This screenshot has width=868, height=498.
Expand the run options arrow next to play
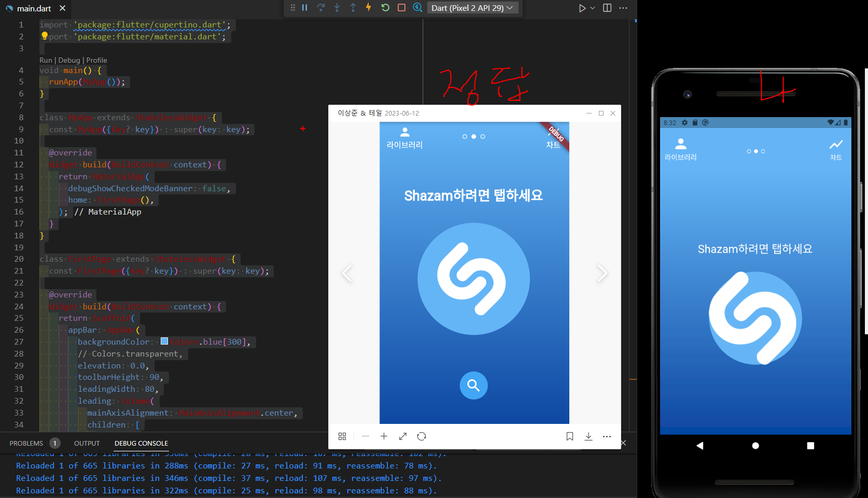593,8
